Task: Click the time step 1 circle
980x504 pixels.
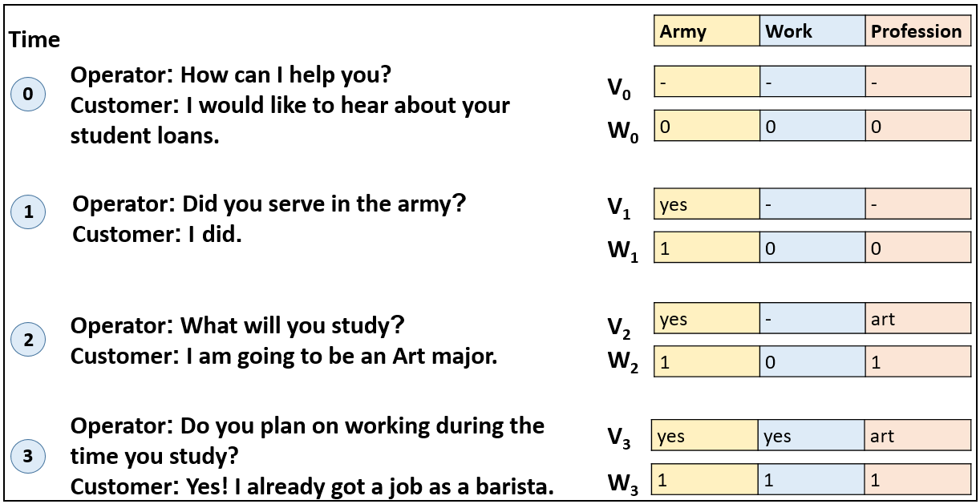Action: pos(28,213)
